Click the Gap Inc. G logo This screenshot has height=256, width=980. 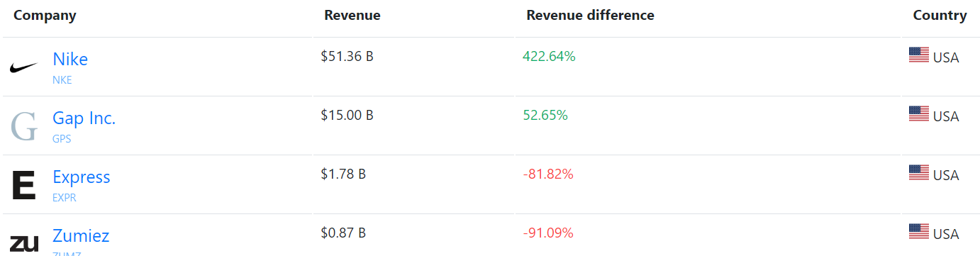click(x=23, y=127)
